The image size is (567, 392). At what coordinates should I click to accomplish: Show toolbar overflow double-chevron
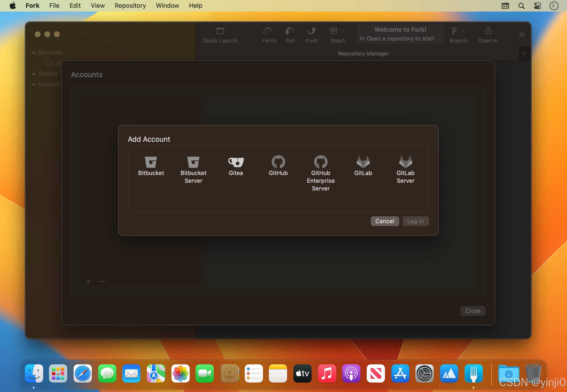522,34
